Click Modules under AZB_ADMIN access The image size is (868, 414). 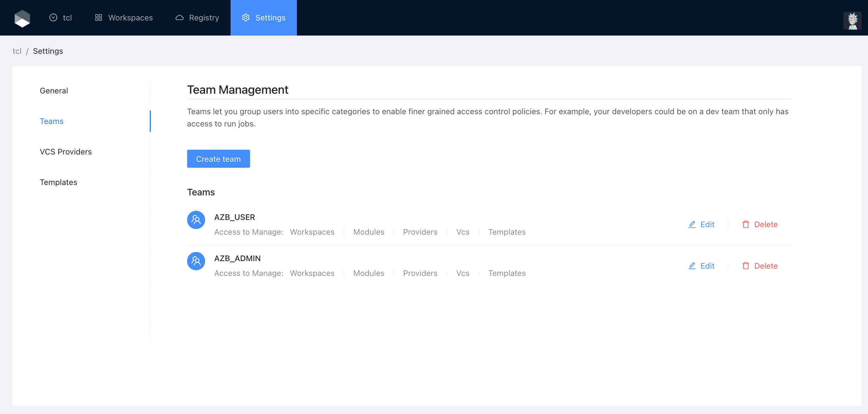[369, 273]
